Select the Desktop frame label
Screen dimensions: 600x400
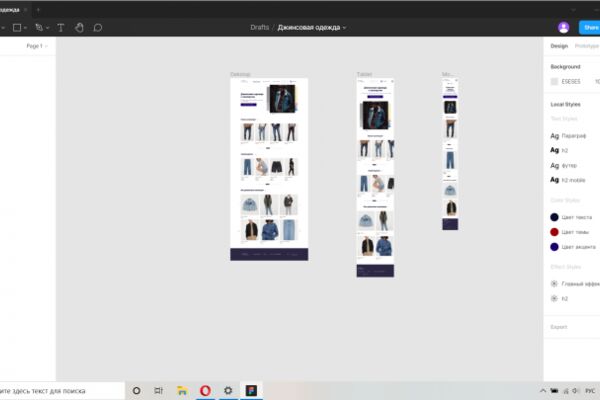(x=240, y=74)
